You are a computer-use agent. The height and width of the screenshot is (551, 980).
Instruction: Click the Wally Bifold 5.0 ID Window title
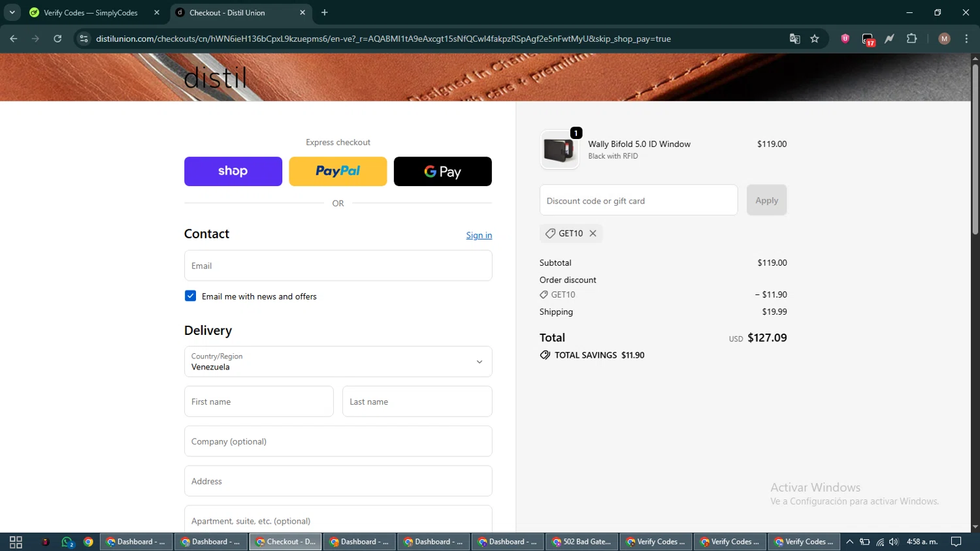pyautogui.click(x=639, y=144)
